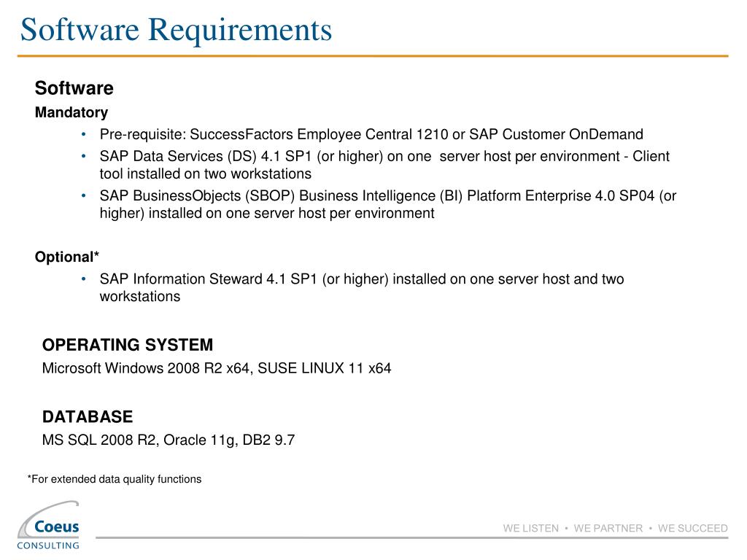Select 'MS SQL 2008 R2, Oracle 11g, DB2 9.7'

tap(169, 440)
